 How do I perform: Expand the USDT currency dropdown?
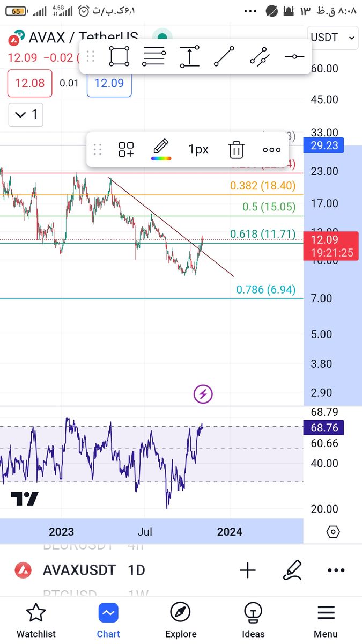[x=333, y=38]
